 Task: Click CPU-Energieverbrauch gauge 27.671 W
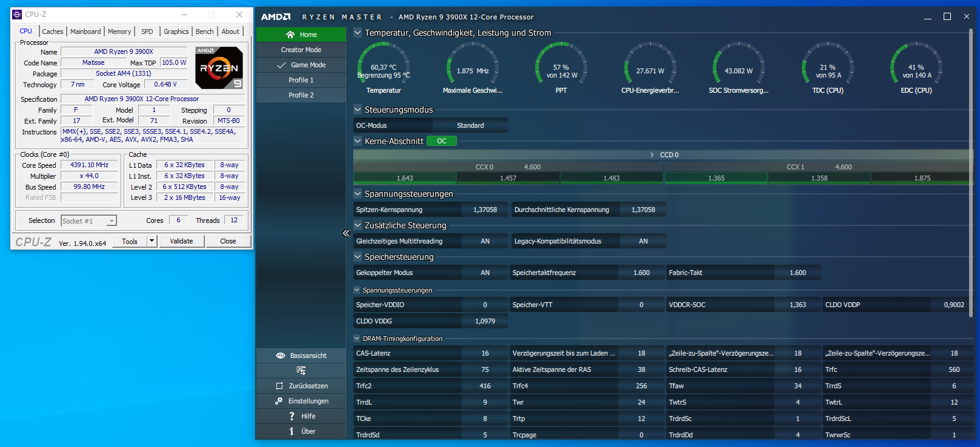click(650, 64)
